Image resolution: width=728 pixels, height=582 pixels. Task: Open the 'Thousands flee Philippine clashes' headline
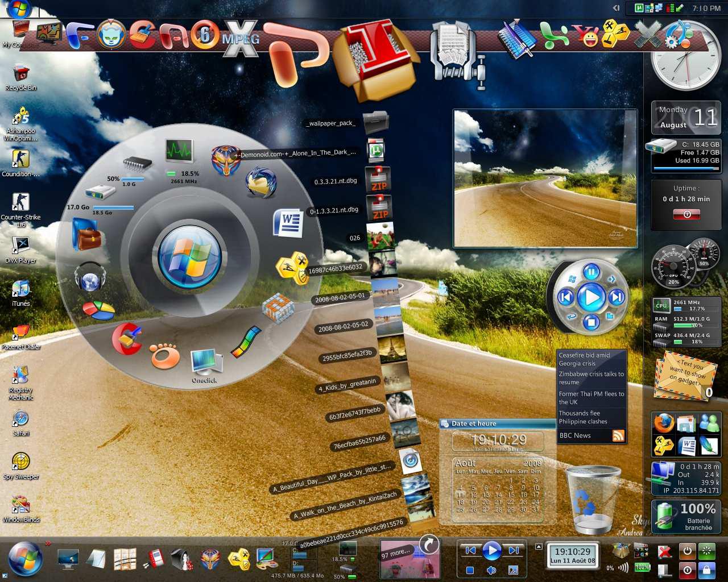point(583,417)
